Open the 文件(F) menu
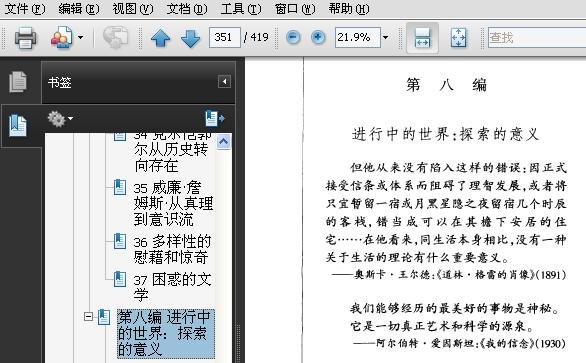 25,8
